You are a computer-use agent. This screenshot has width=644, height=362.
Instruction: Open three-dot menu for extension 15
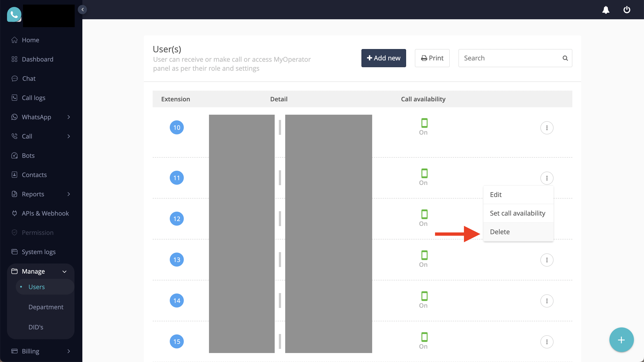pyautogui.click(x=547, y=341)
